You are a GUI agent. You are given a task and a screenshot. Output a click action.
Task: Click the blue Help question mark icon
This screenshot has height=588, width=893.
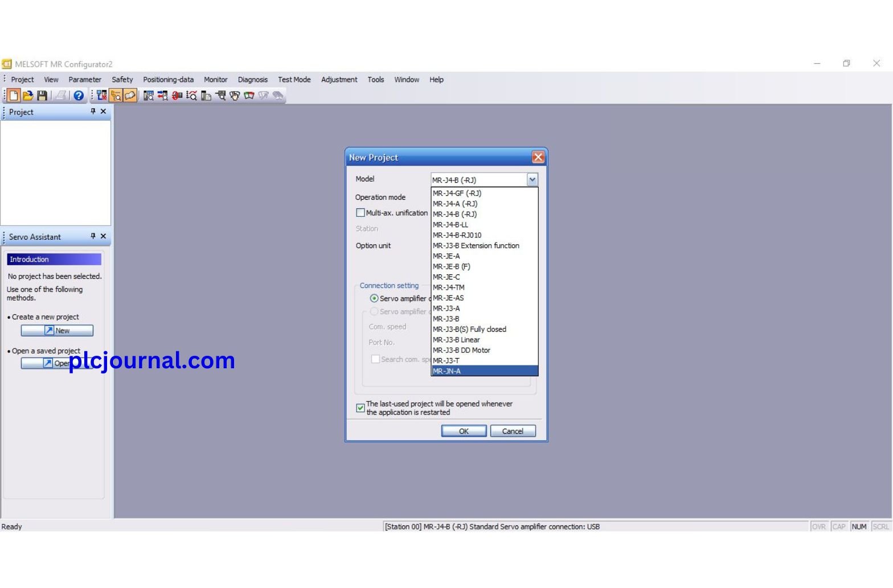79,96
